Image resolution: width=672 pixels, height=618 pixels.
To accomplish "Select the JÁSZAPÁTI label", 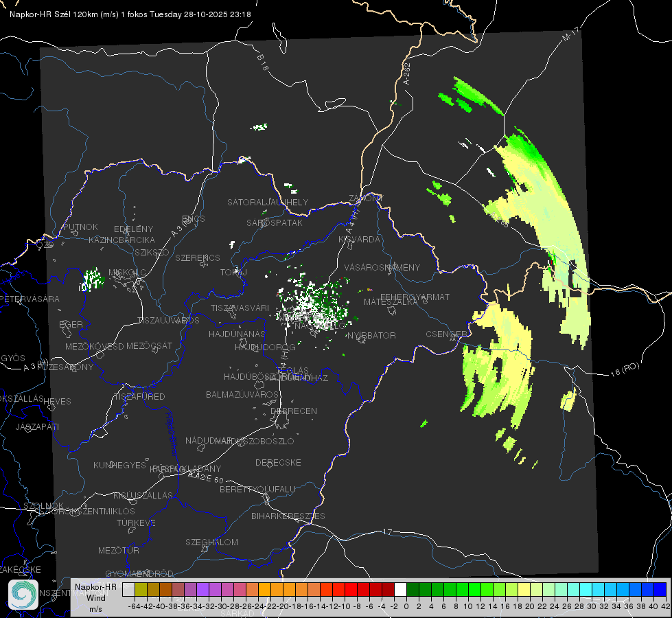I will pyautogui.click(x=37, y=426).
